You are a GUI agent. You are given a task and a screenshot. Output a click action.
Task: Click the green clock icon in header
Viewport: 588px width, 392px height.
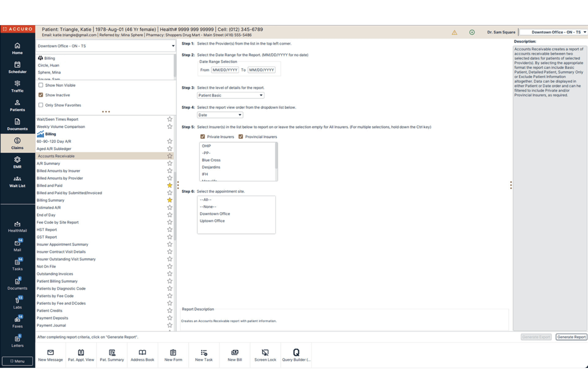[472, 32]
